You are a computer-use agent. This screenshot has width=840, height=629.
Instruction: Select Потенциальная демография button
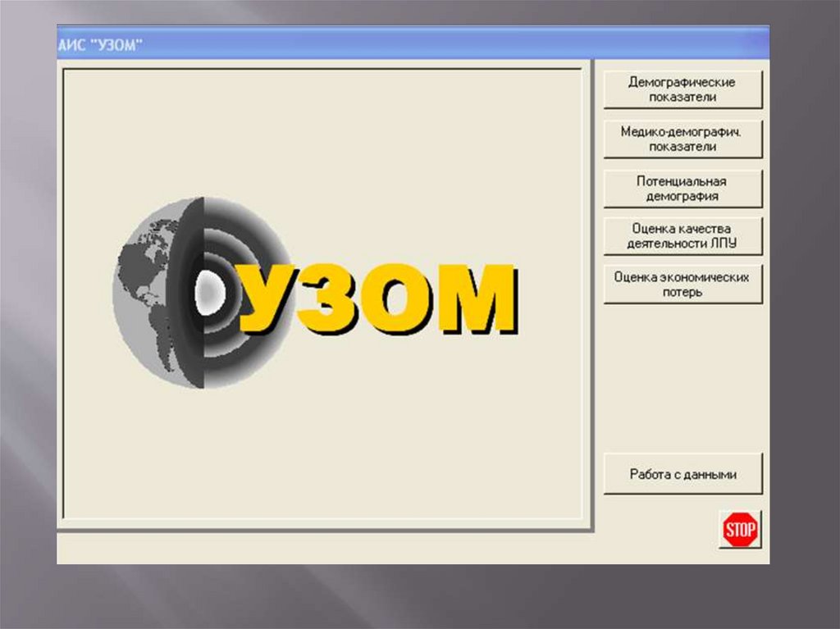[x=682, y=189]
